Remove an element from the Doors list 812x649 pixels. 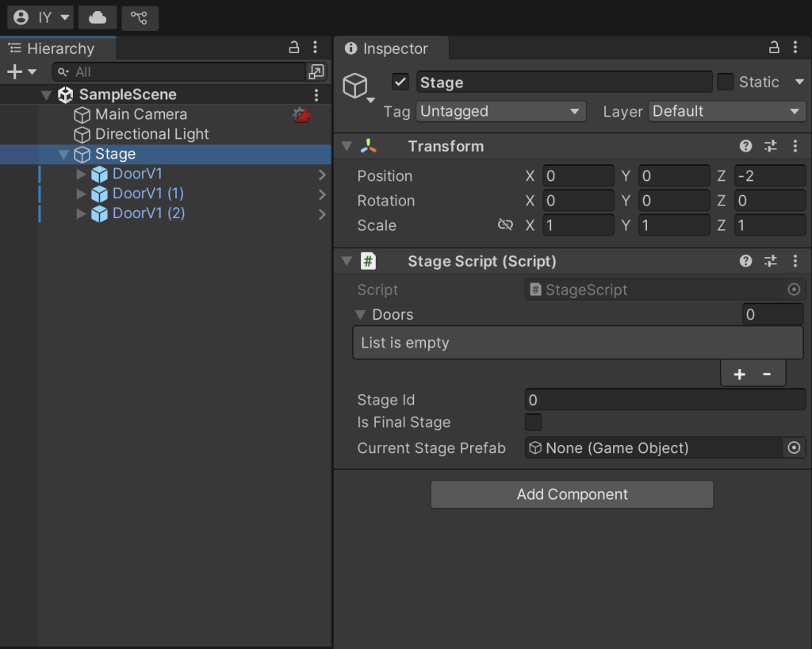pyautogui.click(x=767, y=374)
